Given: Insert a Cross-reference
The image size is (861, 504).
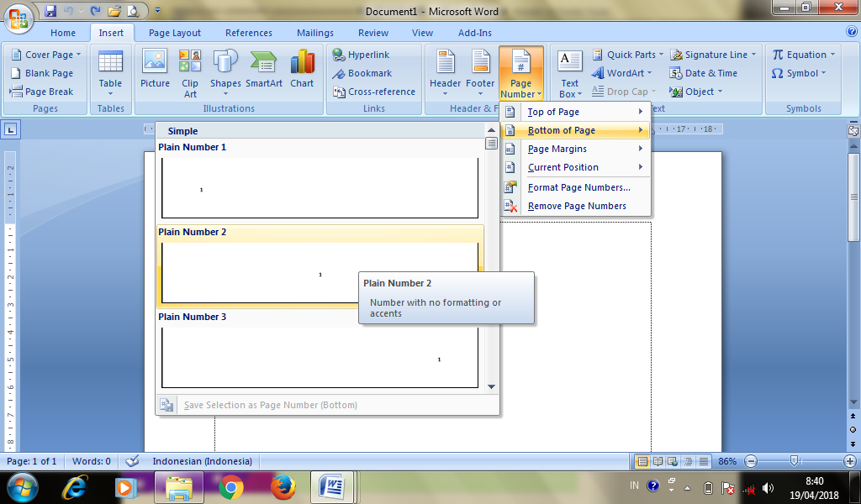Looking at the screenshot, I should 374,92.
